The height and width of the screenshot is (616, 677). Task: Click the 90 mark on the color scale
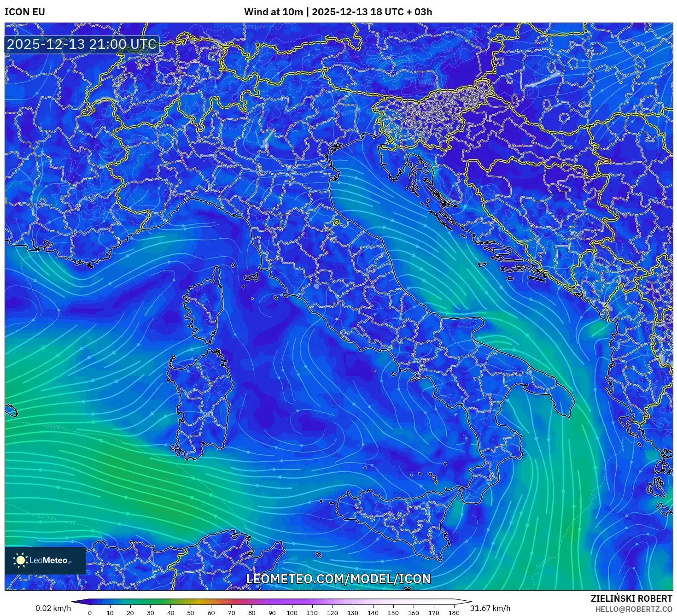[x=272, y=613]
